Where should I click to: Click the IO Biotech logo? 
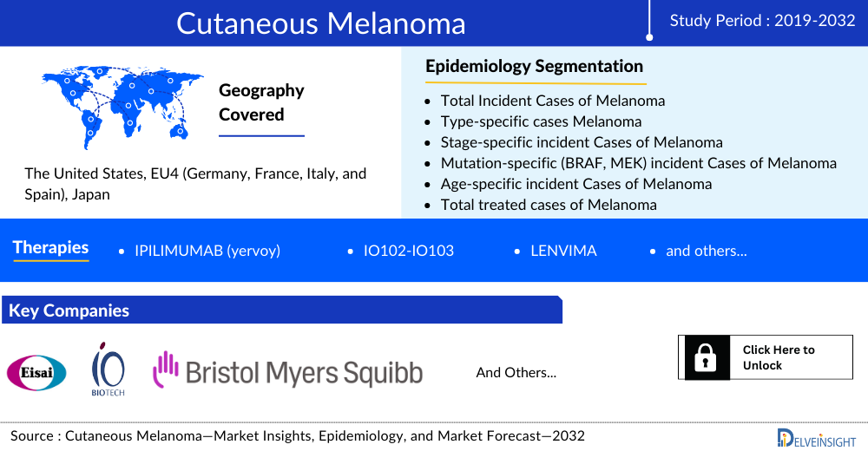(x=108, y=369)
